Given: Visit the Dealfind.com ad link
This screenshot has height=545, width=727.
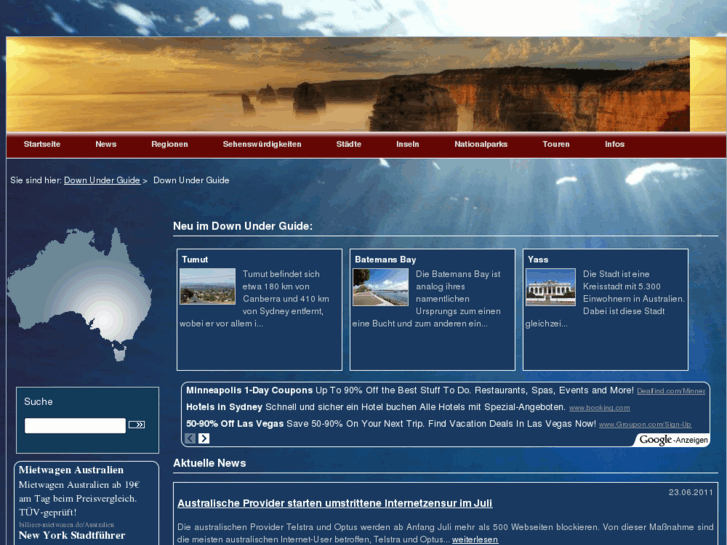Looking at the screenshot, I should 671,391.
